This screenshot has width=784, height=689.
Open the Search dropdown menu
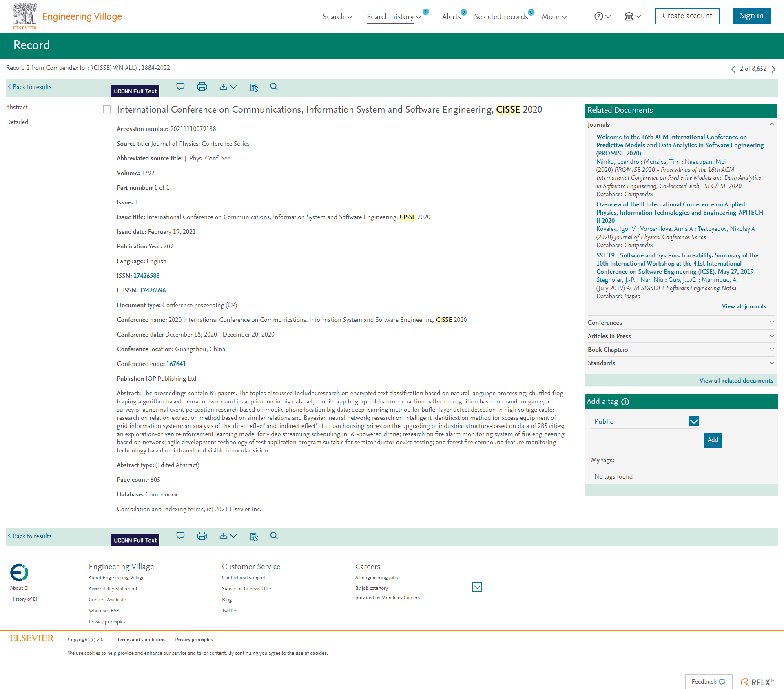pos(337,17)
